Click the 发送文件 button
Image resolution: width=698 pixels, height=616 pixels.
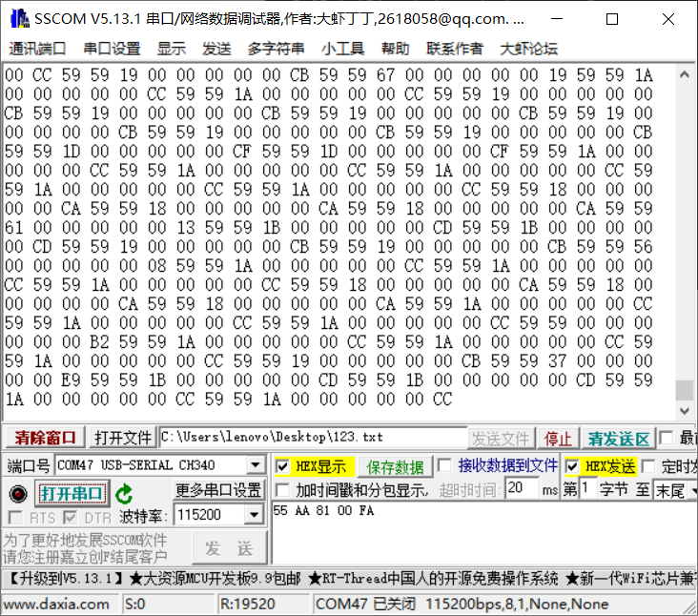[501, 439]
